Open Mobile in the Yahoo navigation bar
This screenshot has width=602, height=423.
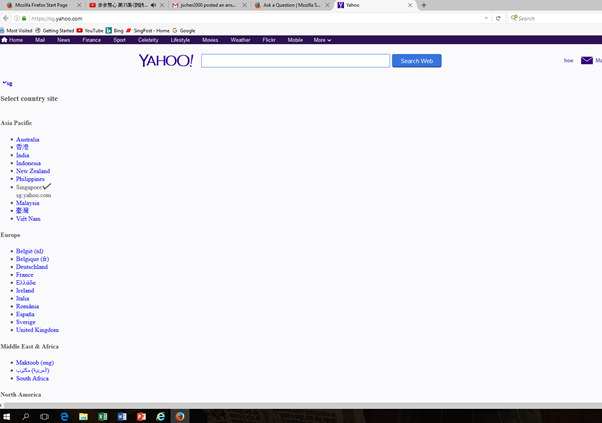coord(295,40)
